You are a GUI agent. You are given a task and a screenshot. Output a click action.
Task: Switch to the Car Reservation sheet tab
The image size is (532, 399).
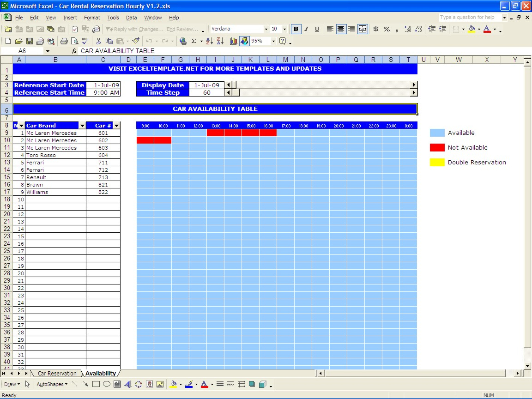point(57,374)
